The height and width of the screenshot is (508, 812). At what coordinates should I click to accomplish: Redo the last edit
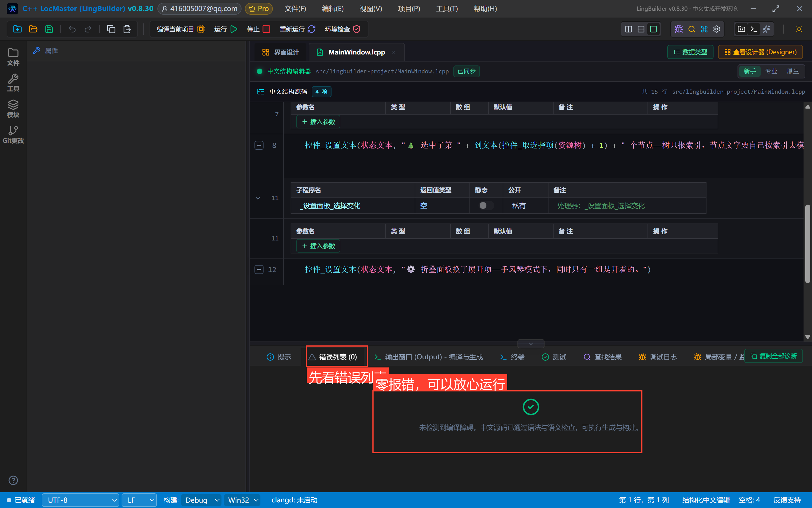pos(88,29)
